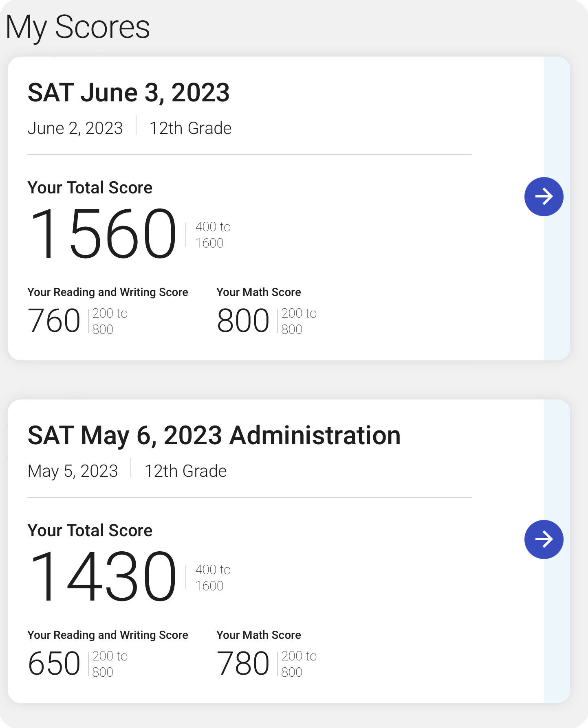Image resolution: width=588 pixels, height=728 pixels.
Task: Click Your Total Score label in June card
Action: (90, 188)
